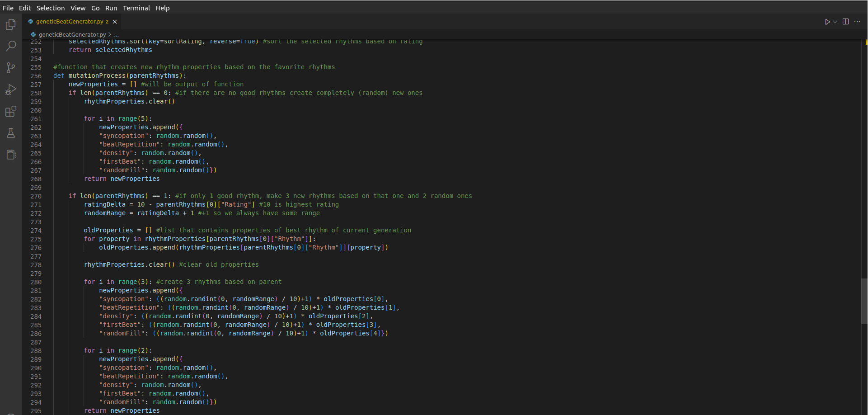
Task: Expand the breadcrumb ellipsis after file name
Action: (116, 35)
